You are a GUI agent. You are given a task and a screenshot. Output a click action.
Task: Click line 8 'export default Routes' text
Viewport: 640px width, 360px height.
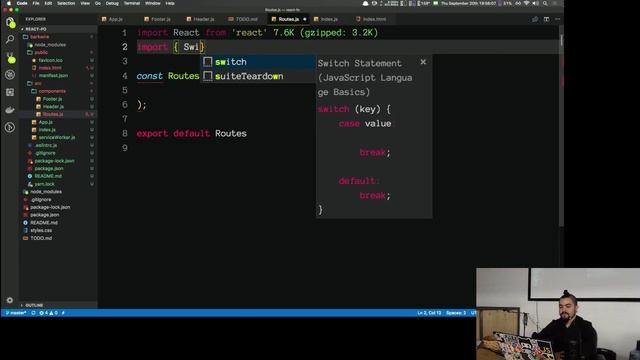pyautogui.click(x=191, y=133)
